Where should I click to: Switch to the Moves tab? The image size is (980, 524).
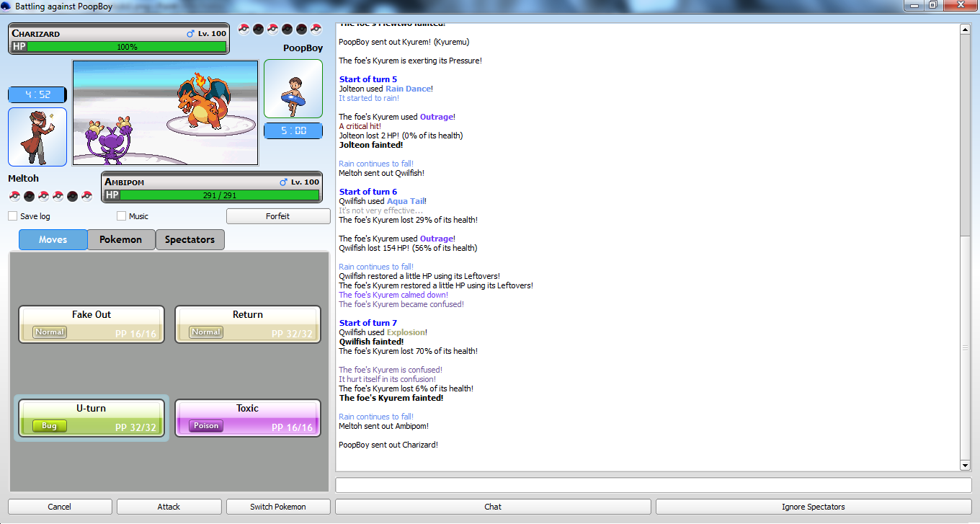[x=53, y=239]
